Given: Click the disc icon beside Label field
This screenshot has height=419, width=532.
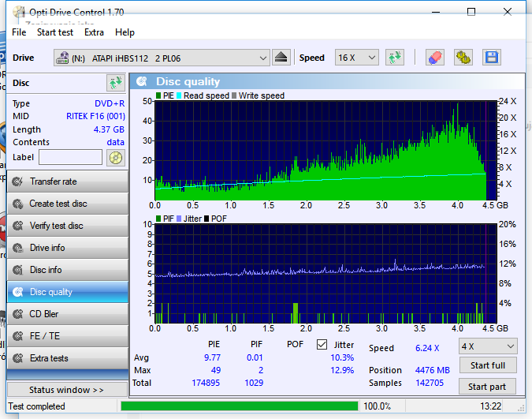Looking at the screenshot, I should (x=116, y=157).
